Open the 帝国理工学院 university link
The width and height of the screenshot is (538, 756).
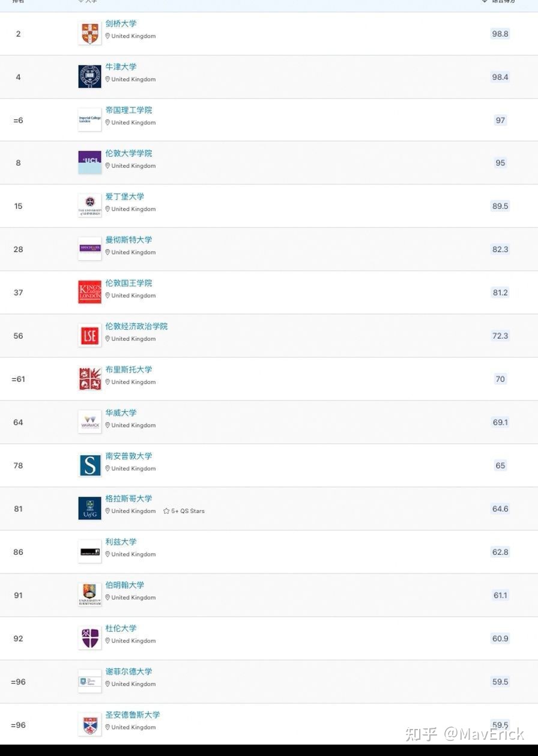coord(128,110)
